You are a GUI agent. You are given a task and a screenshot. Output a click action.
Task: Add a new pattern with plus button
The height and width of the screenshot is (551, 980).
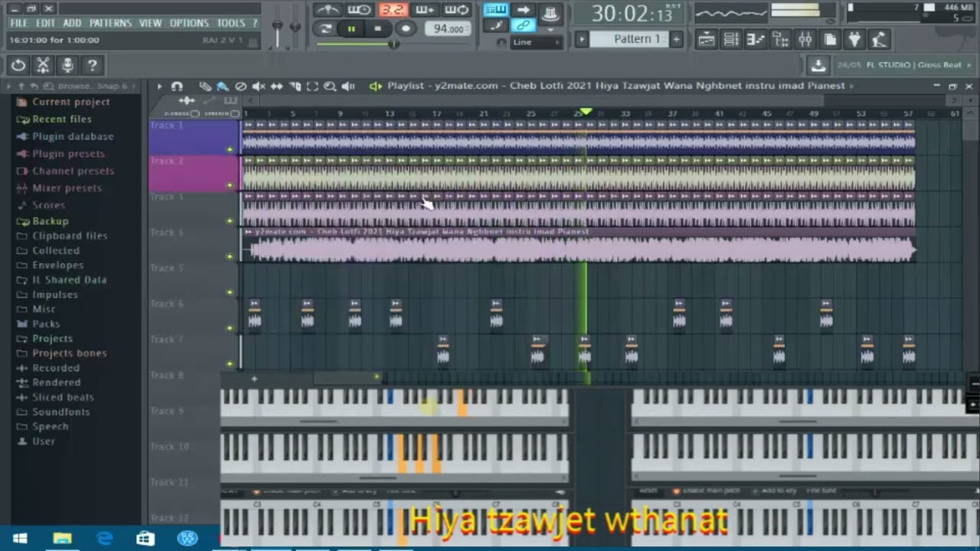pos(676,39)
